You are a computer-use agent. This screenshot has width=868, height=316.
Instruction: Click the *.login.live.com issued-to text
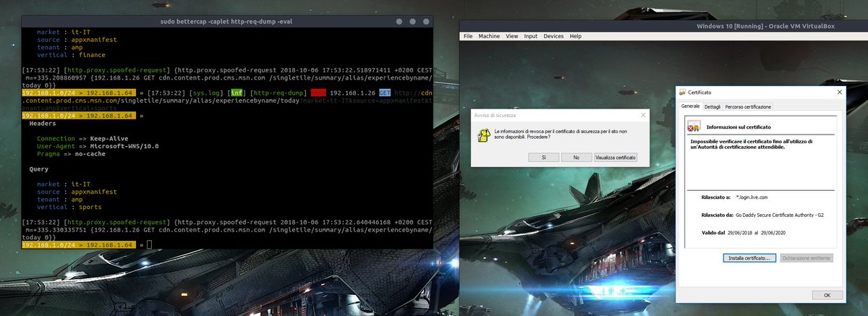(x=752, y=197)
